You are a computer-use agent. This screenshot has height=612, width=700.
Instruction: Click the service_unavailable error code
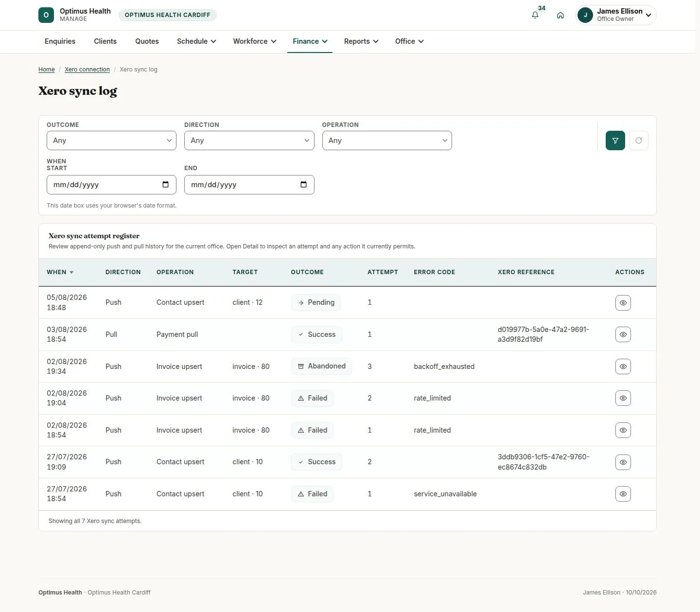(x=445, y=494)
